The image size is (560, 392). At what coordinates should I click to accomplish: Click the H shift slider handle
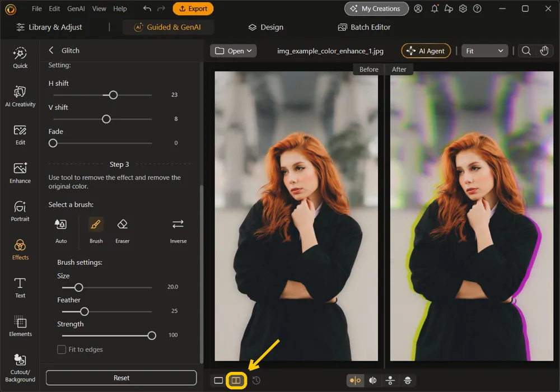[x=113, y=95]
